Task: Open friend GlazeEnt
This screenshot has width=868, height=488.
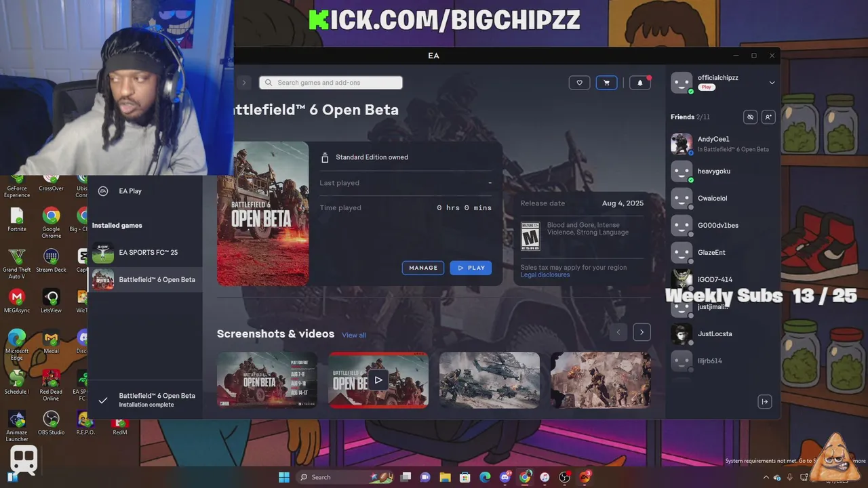Action: (x=722, y=252)
